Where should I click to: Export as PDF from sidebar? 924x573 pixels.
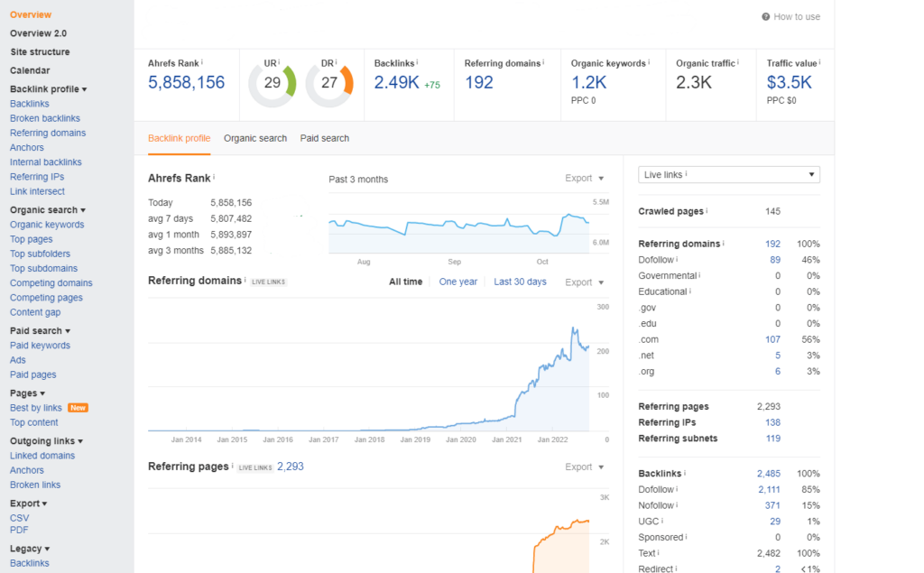tap(18, 530)
